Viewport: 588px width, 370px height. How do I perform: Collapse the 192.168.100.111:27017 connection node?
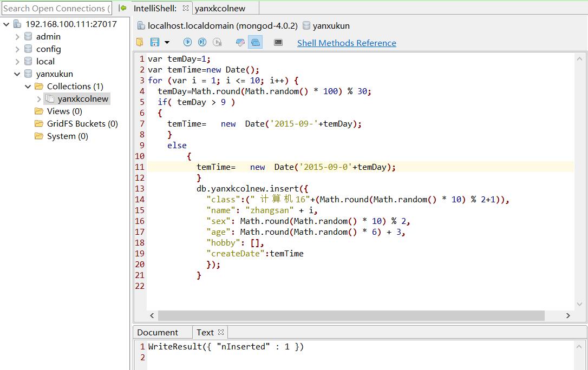point(6,24)
